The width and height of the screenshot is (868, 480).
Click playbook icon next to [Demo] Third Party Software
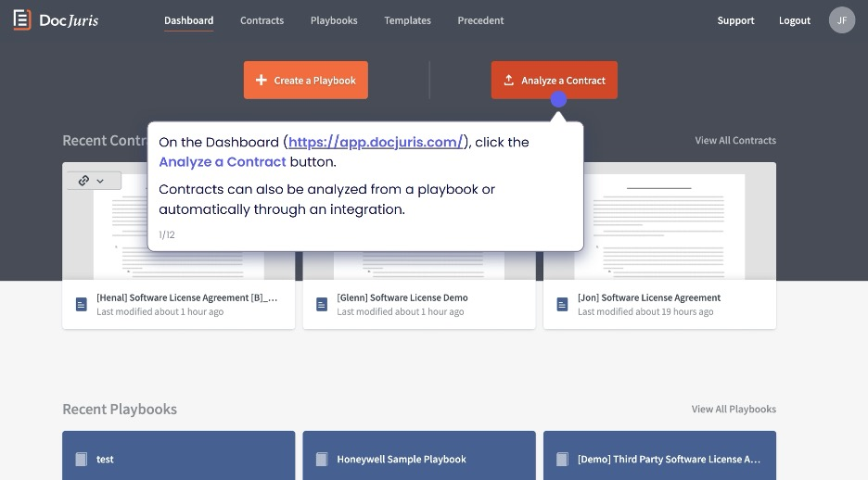[562, 459]
